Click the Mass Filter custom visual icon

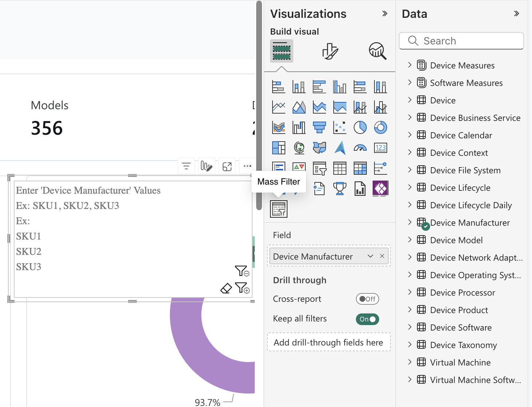[x=279, y=209]
